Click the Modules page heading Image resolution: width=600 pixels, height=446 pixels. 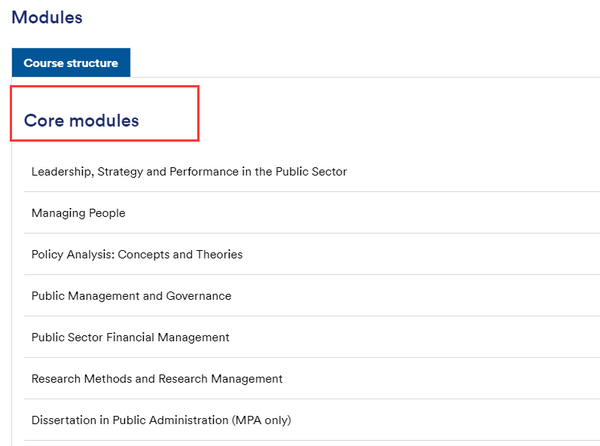click(47, 18)
